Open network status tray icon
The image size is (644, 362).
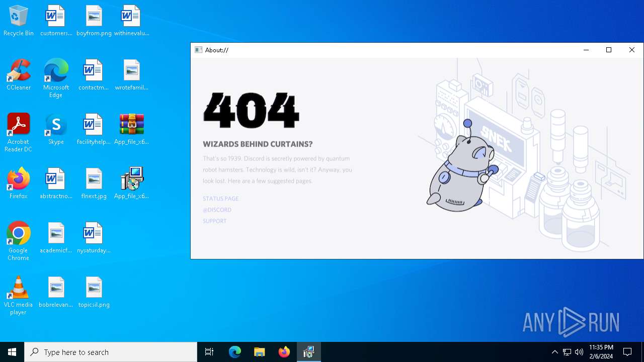click(567, 352)
